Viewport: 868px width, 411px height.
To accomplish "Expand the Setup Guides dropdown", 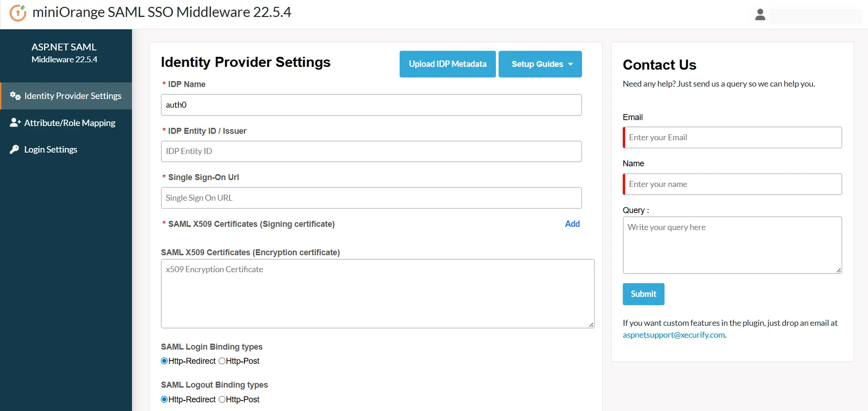I will pyautogui.click(x=540, y=64).
